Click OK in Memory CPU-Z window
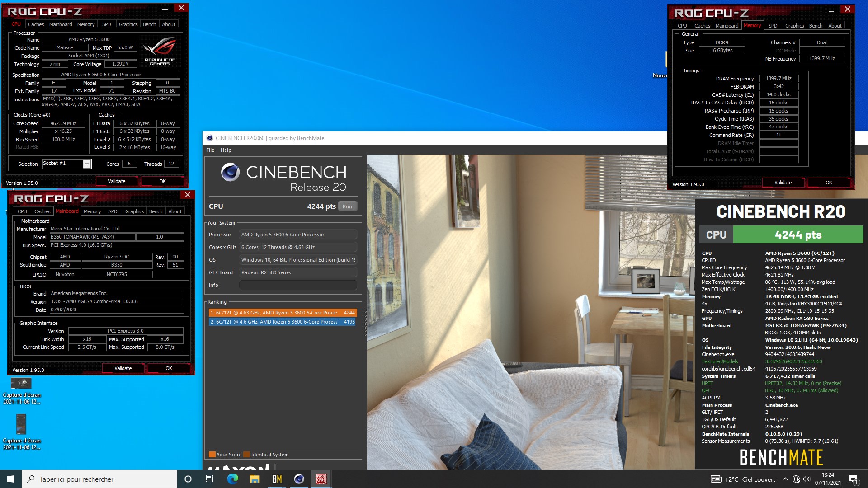 pos(829,183)
